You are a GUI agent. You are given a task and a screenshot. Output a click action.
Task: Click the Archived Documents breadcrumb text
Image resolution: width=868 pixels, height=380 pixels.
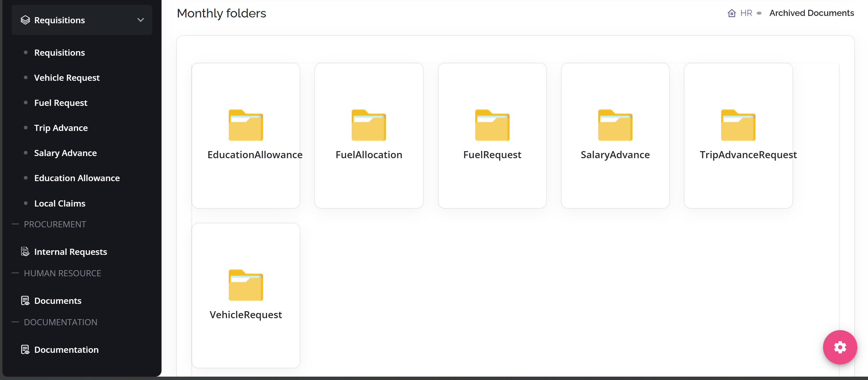point(811,13)
